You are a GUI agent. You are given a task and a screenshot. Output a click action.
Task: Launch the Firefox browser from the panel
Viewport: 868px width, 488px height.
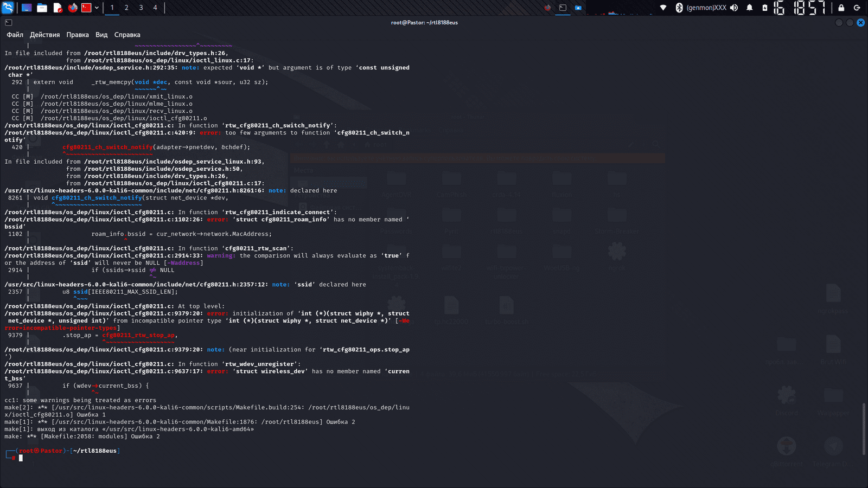pos(73,8)
